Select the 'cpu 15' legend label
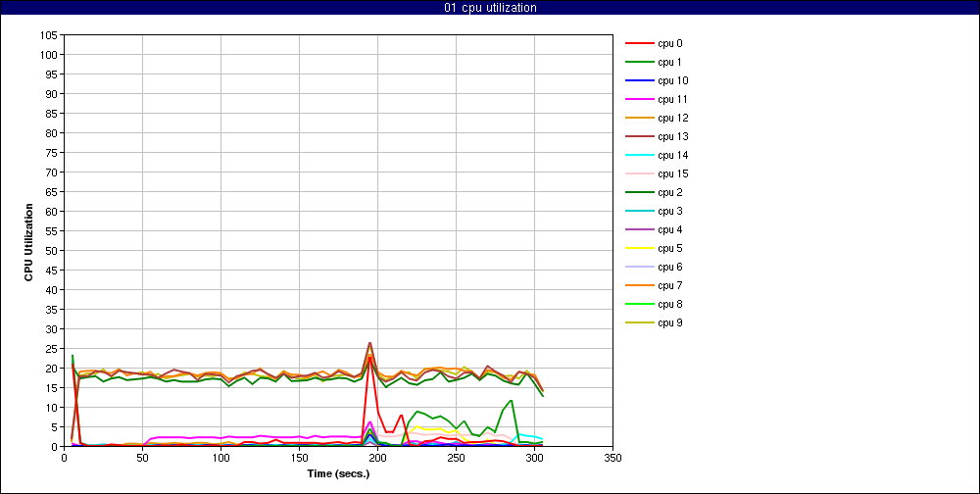The width and height of the screenshot is (980, 494). 672,173
